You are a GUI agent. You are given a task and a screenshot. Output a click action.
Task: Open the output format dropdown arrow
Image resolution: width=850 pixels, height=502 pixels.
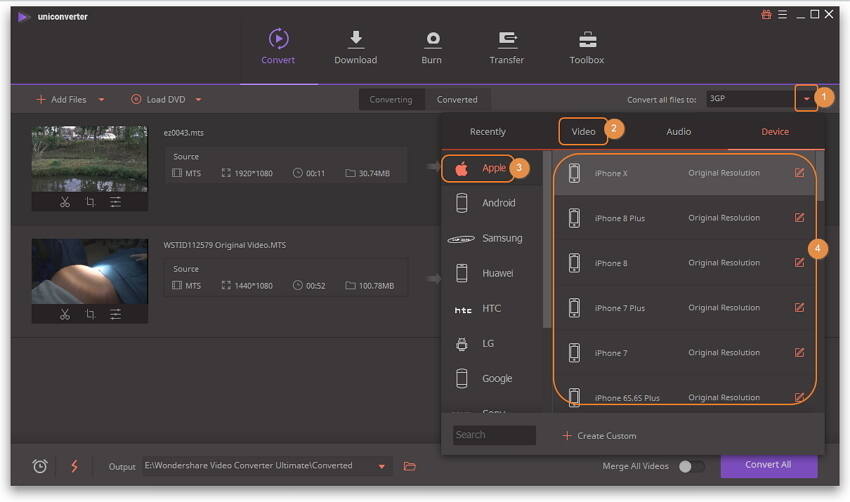pyautogui.click(x=806, y=99)
